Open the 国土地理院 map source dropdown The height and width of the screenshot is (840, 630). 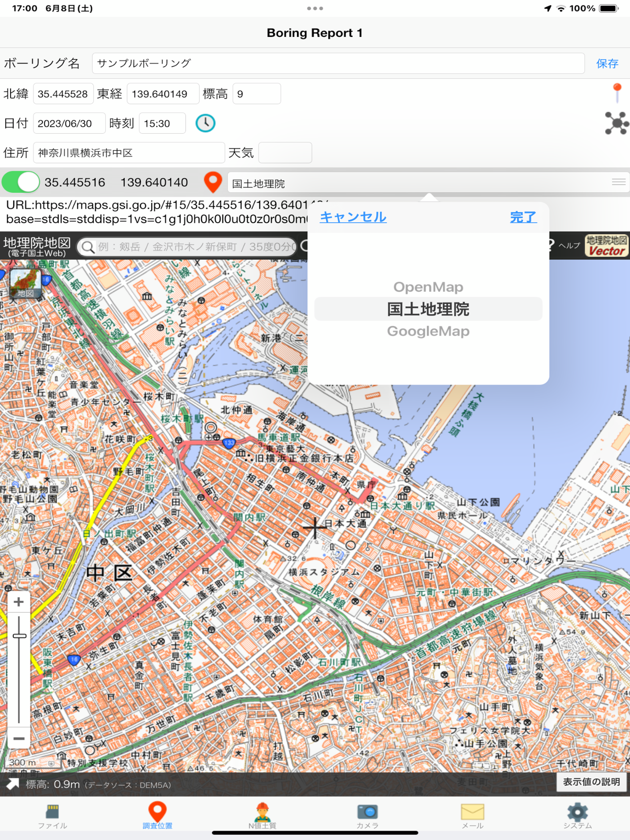[428, 183]
